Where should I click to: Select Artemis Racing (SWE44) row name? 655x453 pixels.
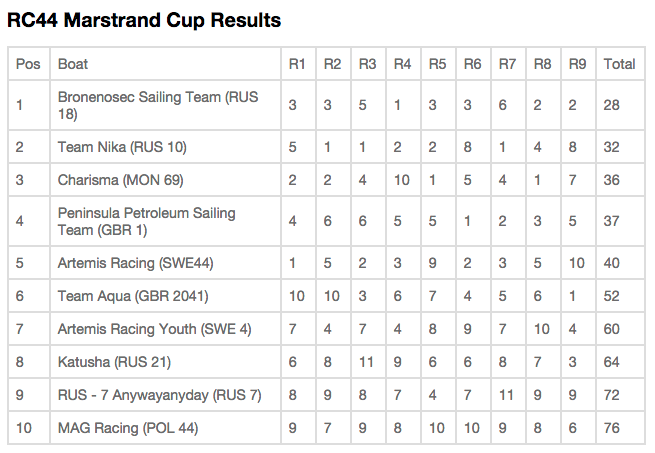click(x=135, y=263)
